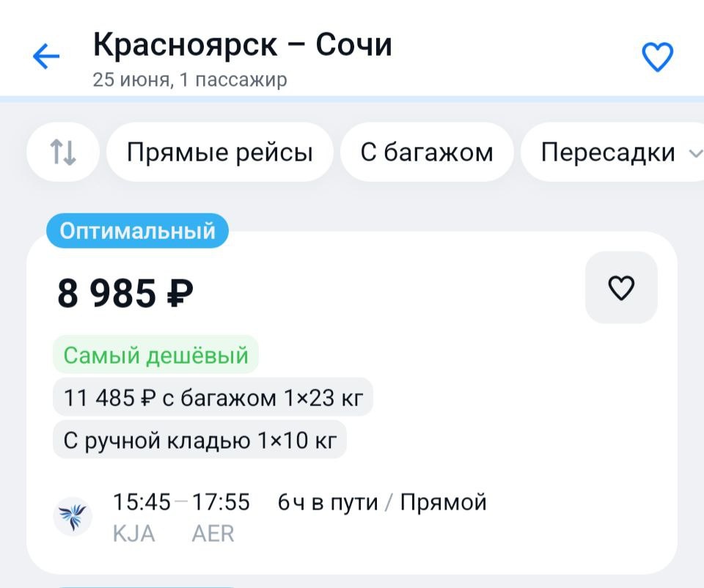Tap the airline logo icon
Image resolution: width=704 pixels, height=588 pixels.
pos(73,517)
